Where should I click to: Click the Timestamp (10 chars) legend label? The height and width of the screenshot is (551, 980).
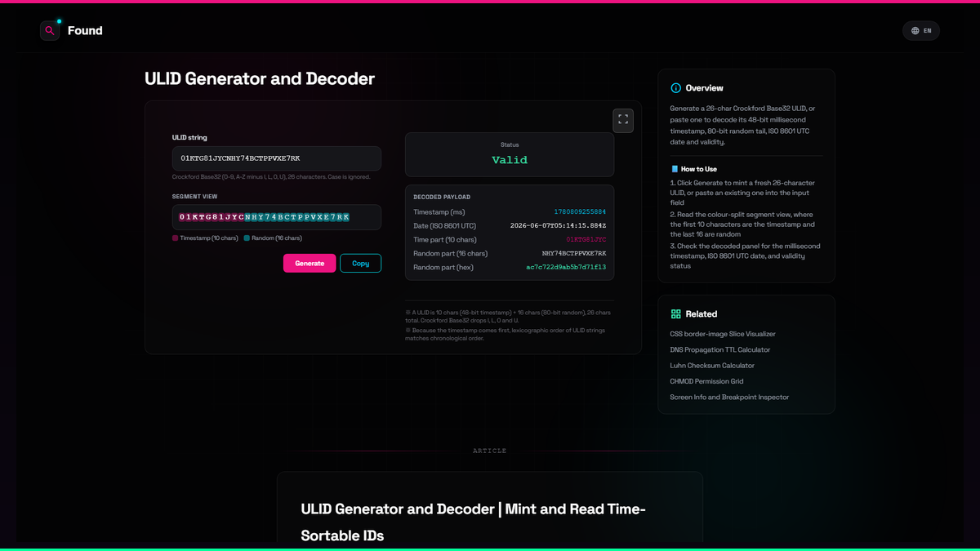pyautogui.click(x=209, y=238)
